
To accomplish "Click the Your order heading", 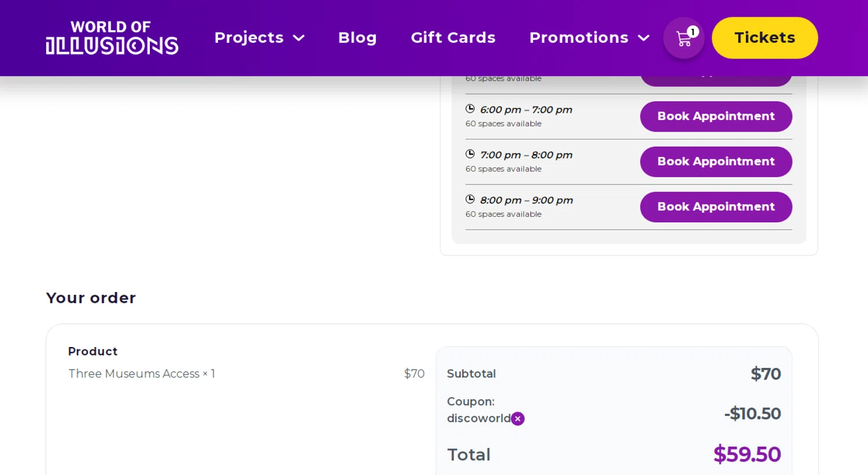I will (91, 298).
